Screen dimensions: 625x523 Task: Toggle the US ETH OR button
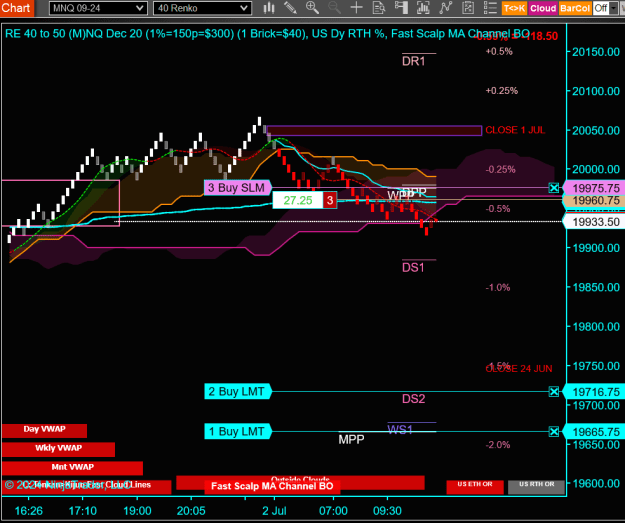click(x=475, y=486)
